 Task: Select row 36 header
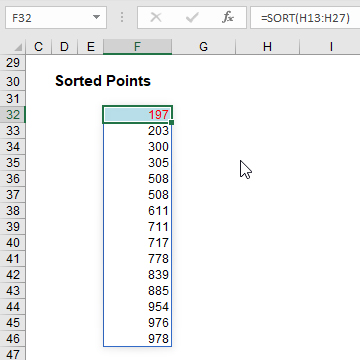13,179
